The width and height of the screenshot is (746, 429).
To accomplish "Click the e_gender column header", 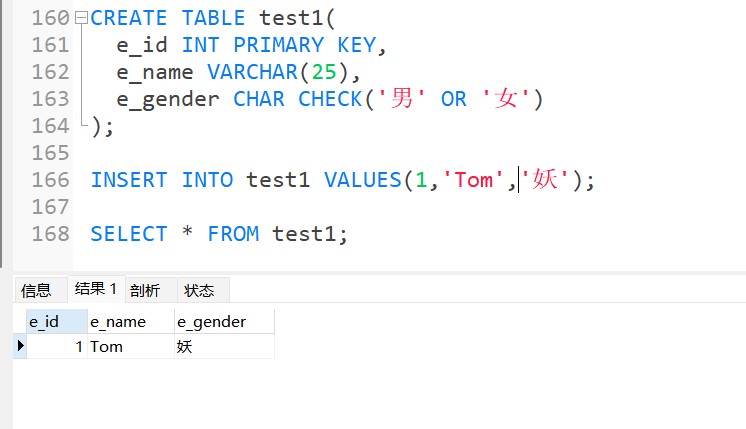I will click(x=224, y=322).
